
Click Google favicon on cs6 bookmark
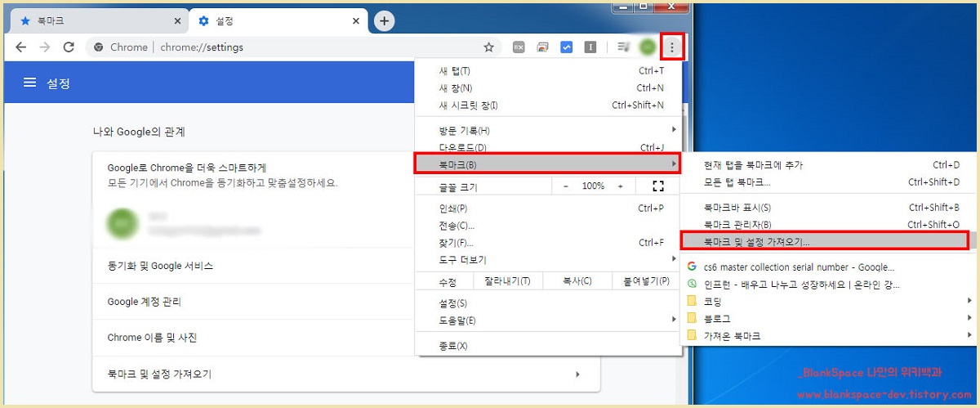[x=692, y=267]
